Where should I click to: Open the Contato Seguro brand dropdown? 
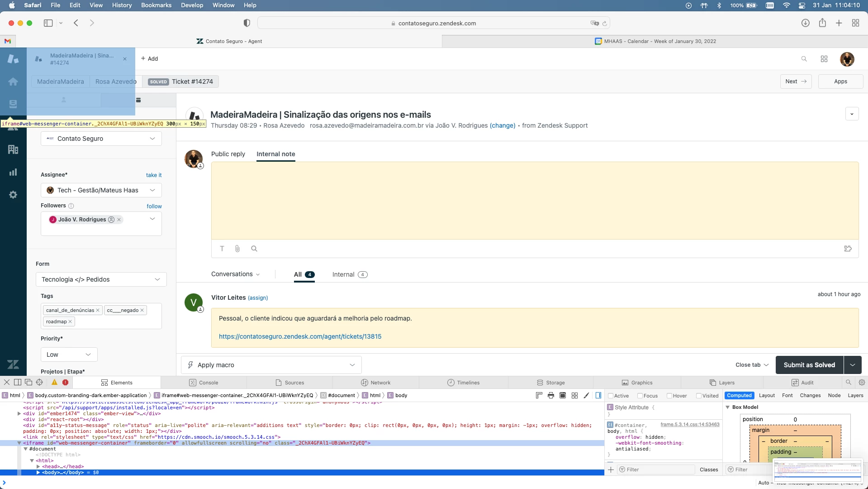coord(101,139)
